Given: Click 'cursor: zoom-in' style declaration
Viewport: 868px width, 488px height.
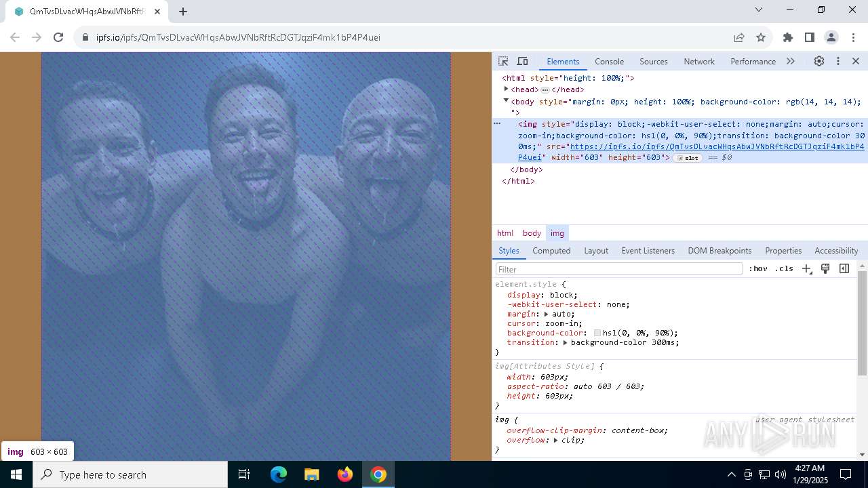Looking at the screenshot, I should point(545,323).
